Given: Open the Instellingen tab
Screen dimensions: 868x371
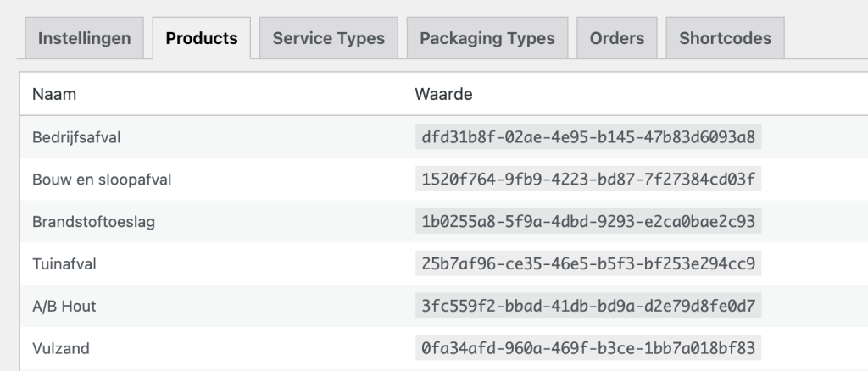Looking at the screenshot, I should pos(84,38).
